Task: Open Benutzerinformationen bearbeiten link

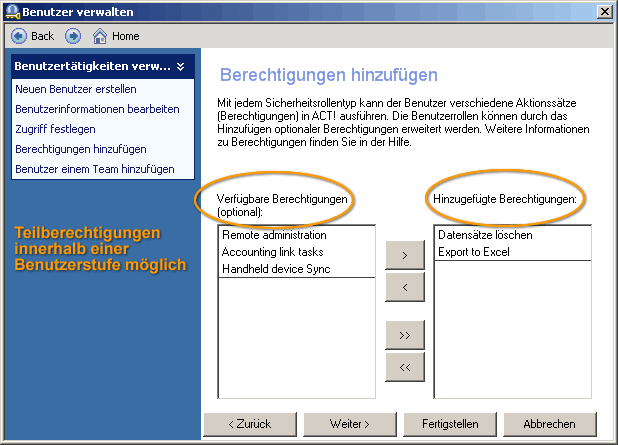Action: (x=97, y=109)
